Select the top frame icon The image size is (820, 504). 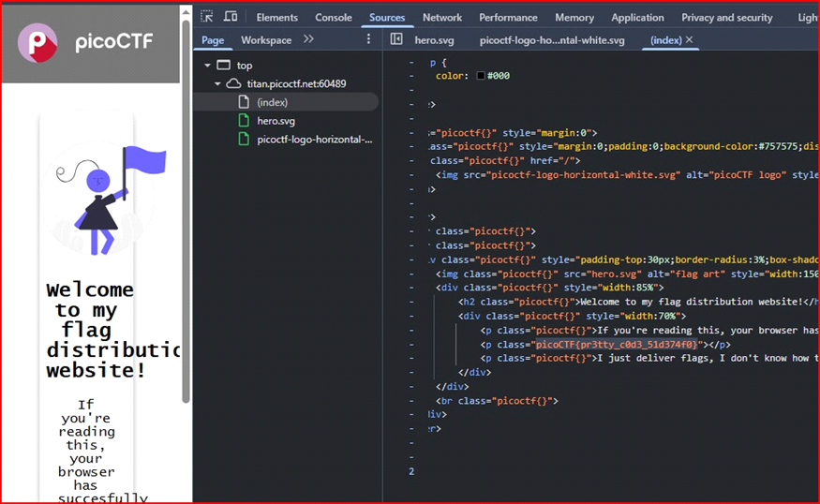(224, 65)
